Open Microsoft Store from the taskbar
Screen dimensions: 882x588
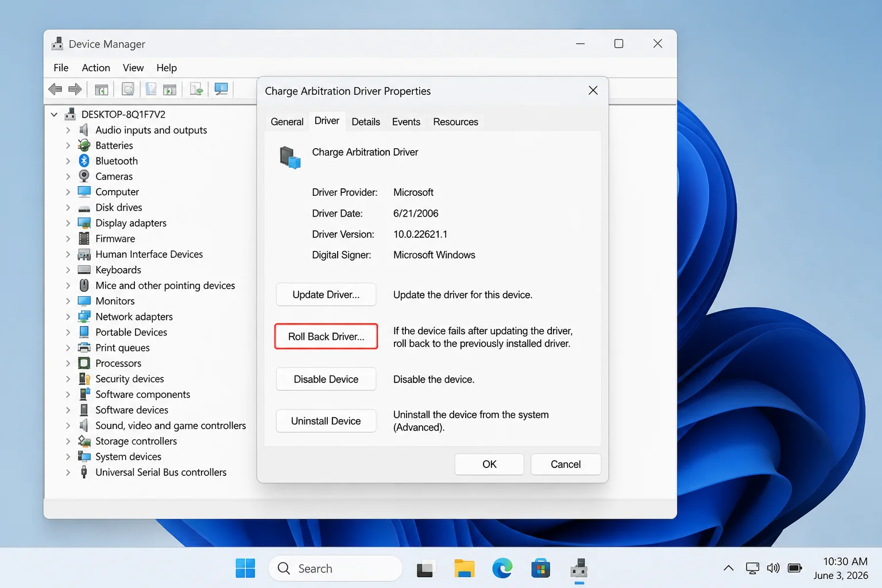click(540, 568)
